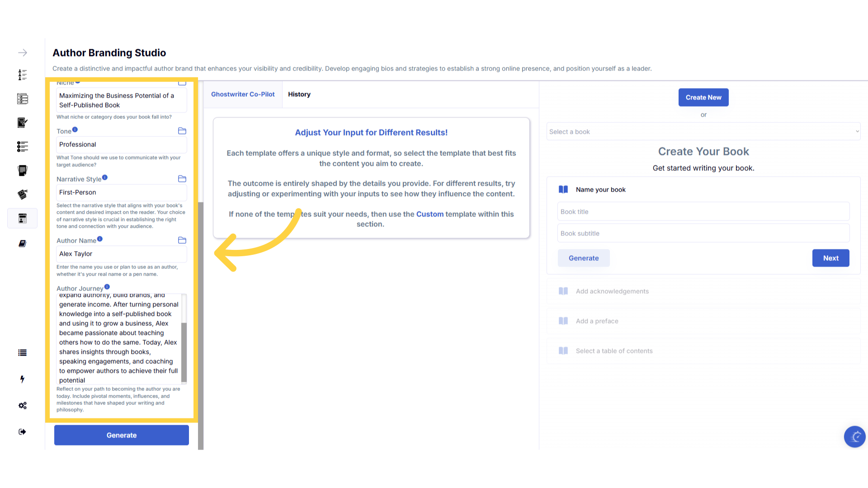Click the logout icon in the sidebar
The image size is (868, 488).
coord(22,432)
